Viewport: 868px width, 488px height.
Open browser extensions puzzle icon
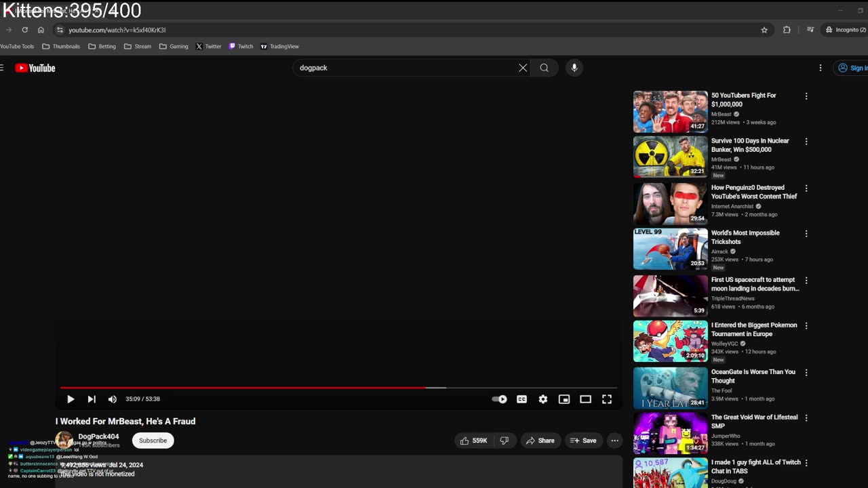point(787,30)
